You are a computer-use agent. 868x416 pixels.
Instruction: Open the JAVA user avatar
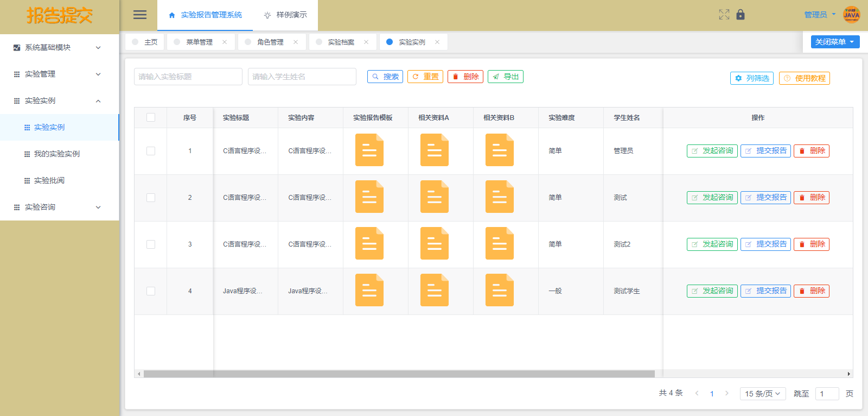[x=851, y=15]
